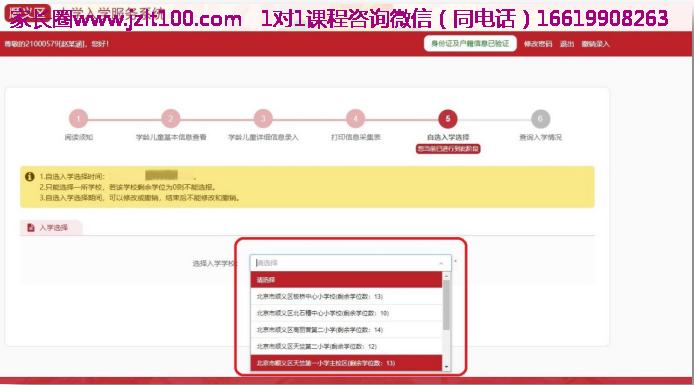Screen dimensions: 694x385
Task: Click the document icon on 入学选择 tab
Action: point(31,227)
